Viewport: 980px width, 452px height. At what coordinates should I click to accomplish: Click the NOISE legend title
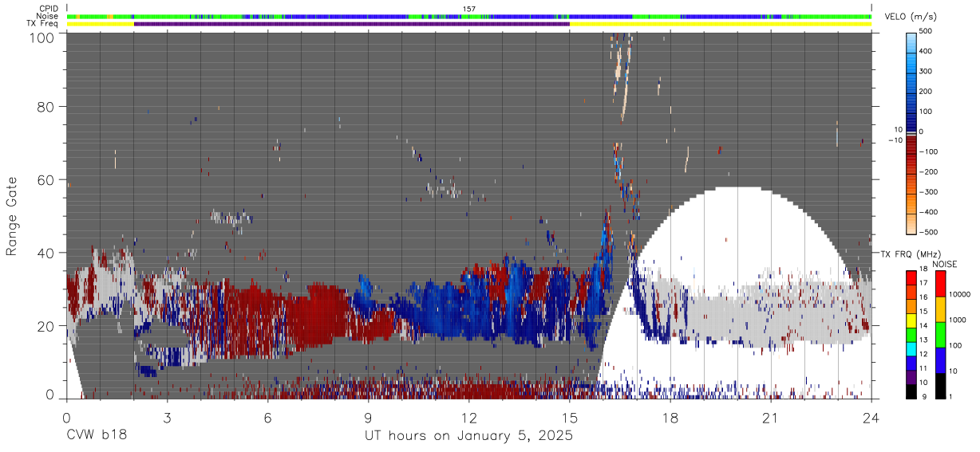point(944,264)
